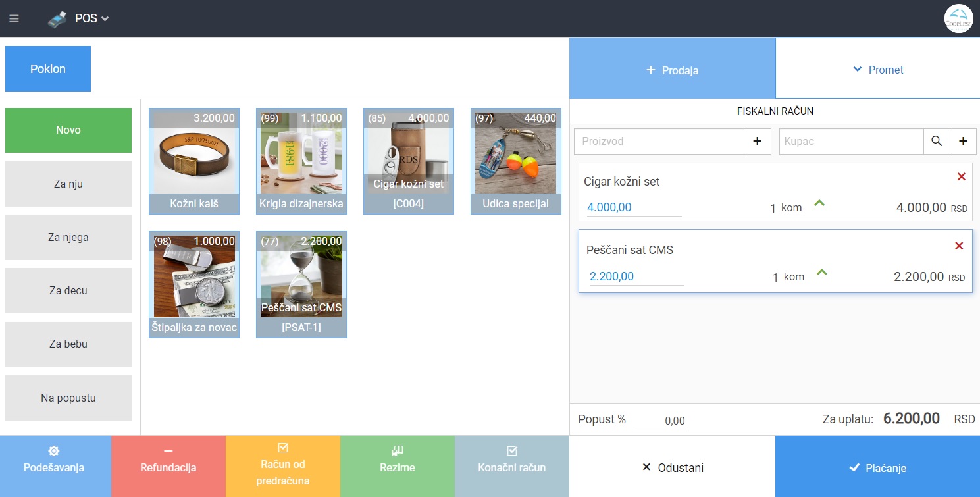Open the Za bebu category
This screenshot has width=980, height=497.
[68, 344]
